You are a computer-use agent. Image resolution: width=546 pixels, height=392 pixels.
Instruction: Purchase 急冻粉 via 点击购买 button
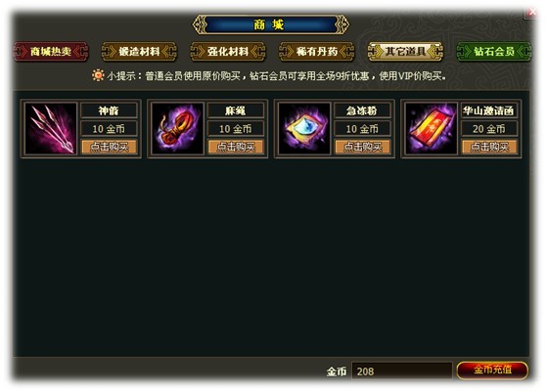click(362, 147)
